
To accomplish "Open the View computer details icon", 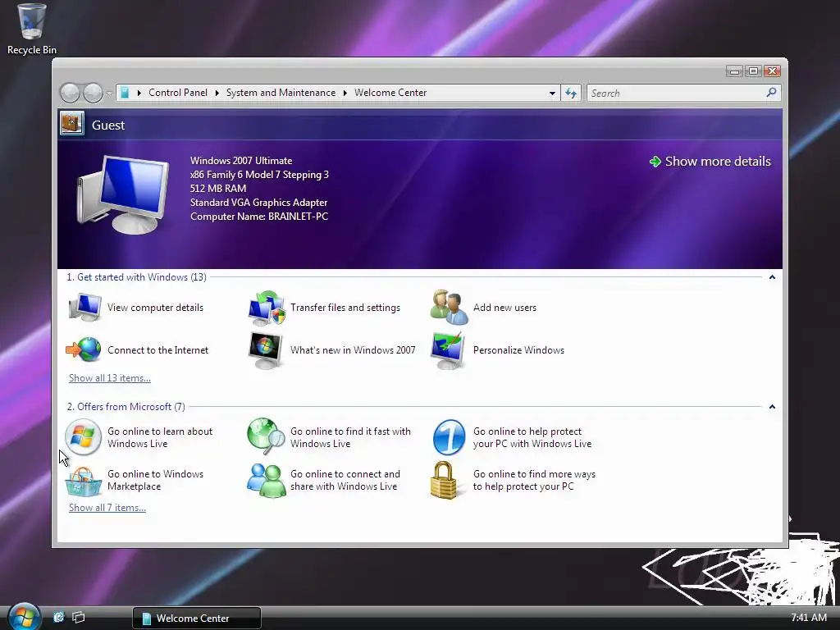I will point(84,308).
